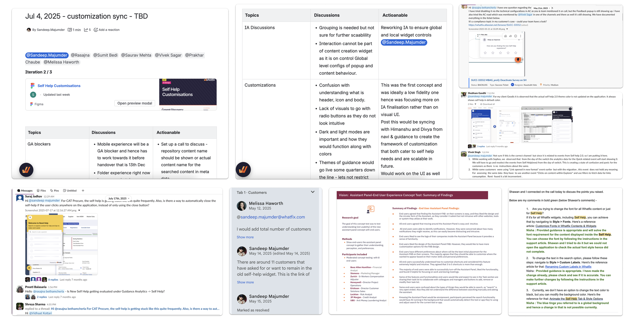Click the Whatfix logo badge on Jul 4 page
644x327 pixels.
(x=26, y=170)
